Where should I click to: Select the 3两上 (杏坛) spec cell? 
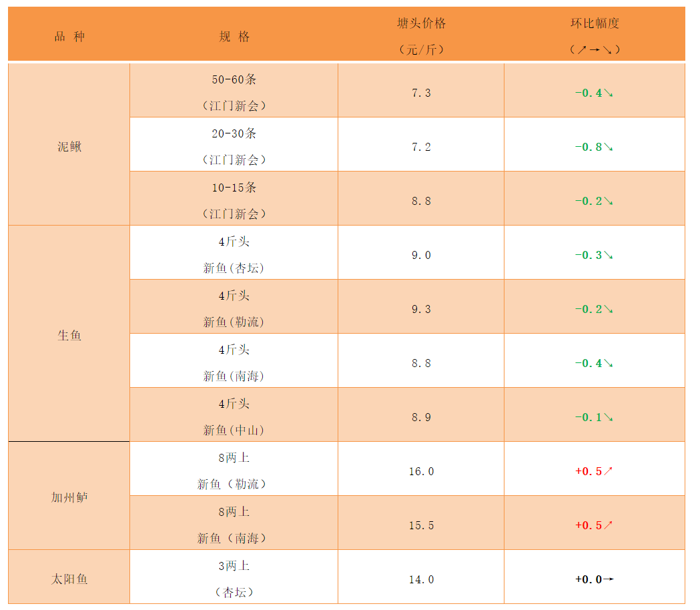234,579
